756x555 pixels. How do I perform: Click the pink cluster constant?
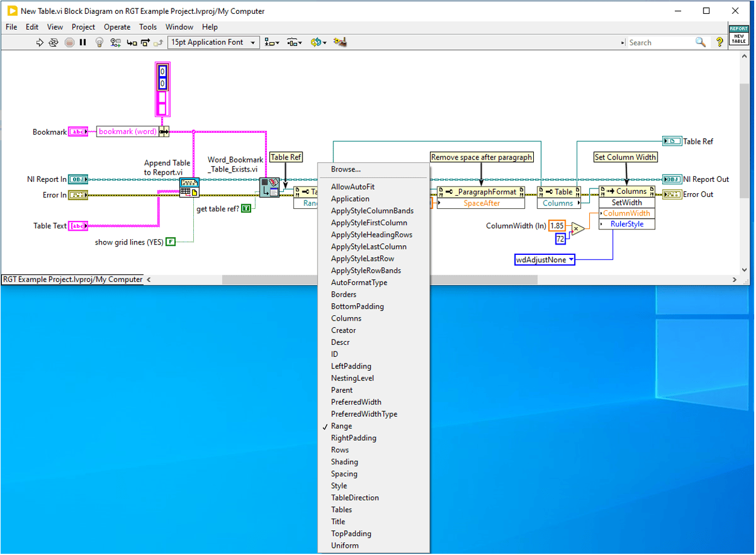pos(162,89)
